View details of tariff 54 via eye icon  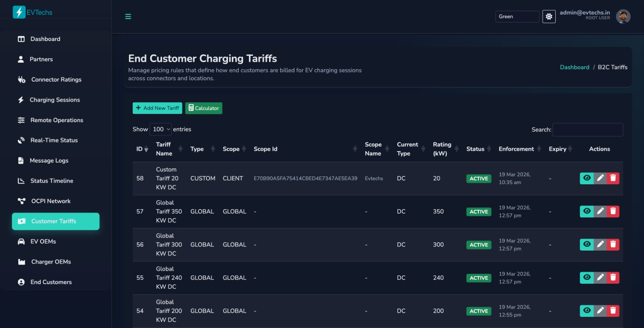pyautogui.click(x=587, y=311)
